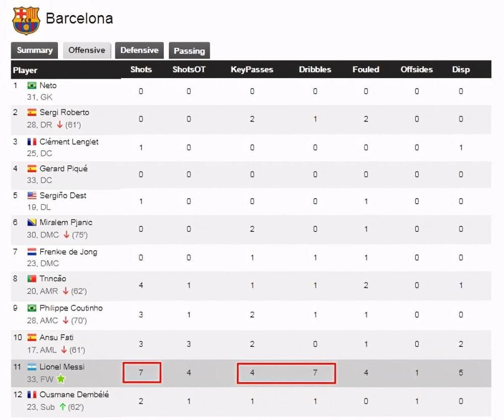
Task: Select the Offensive tab
Action: pyautogui.click(x=87, y=50)
